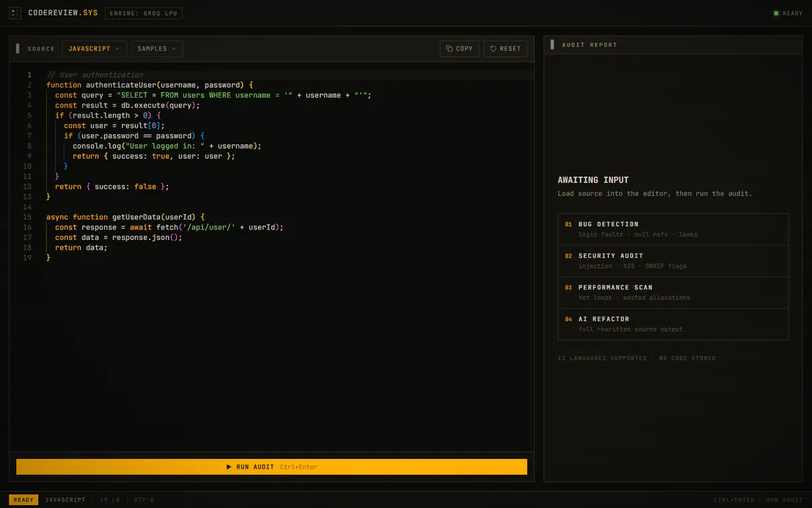Click the copy icon in Copy button
Screen dimensions: 812x508
pyautogui.click(x=449, y=49)
